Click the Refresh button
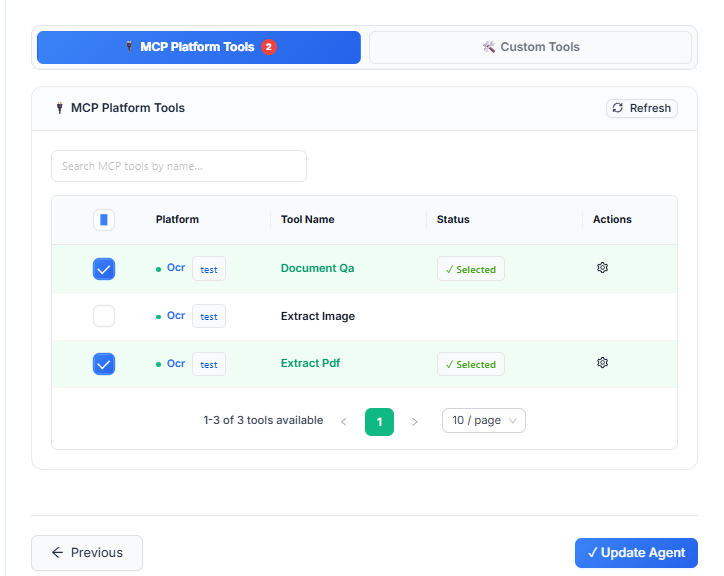 pos(641,108)
